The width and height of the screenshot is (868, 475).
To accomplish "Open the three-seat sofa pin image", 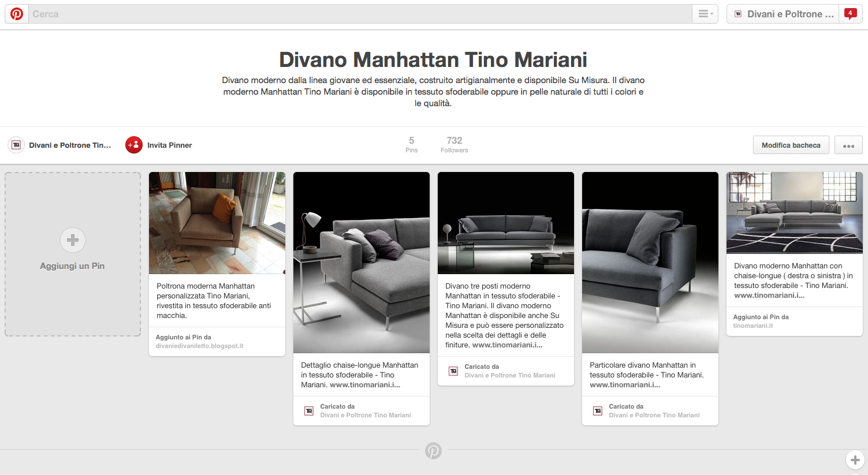I will [506, 223].
